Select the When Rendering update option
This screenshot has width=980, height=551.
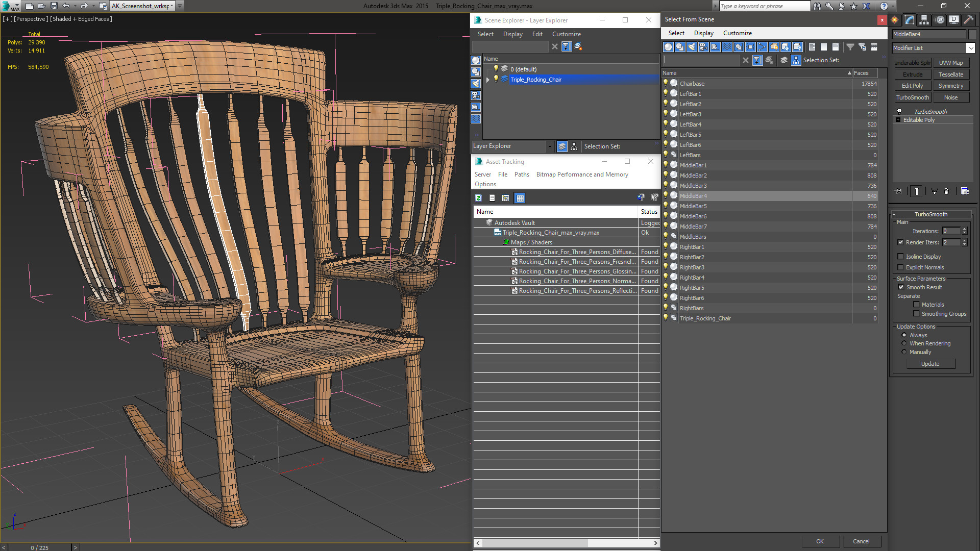pyautogui.click(x=904, y=343)
